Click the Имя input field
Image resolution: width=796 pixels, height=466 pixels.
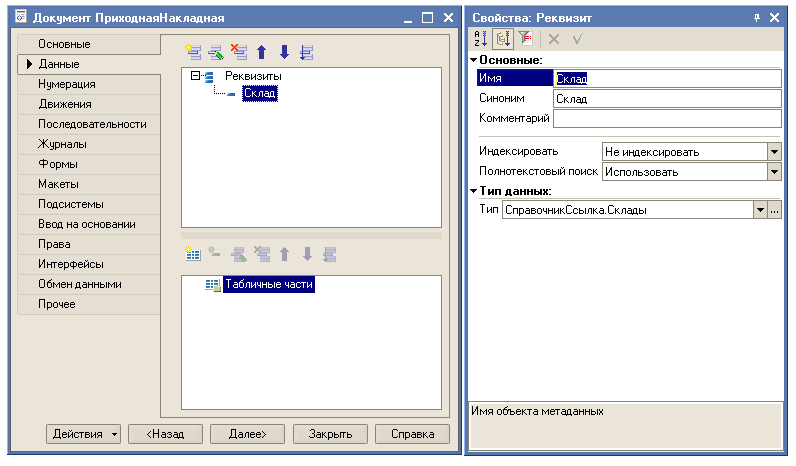pos(667,78)
